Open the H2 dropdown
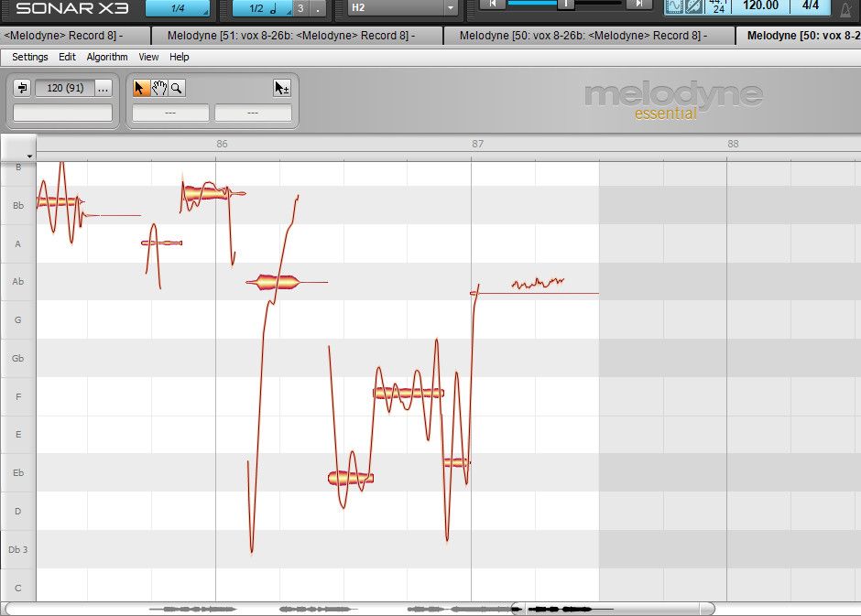The width and height of the screenshot is (861, 616). tap(402, 8)
